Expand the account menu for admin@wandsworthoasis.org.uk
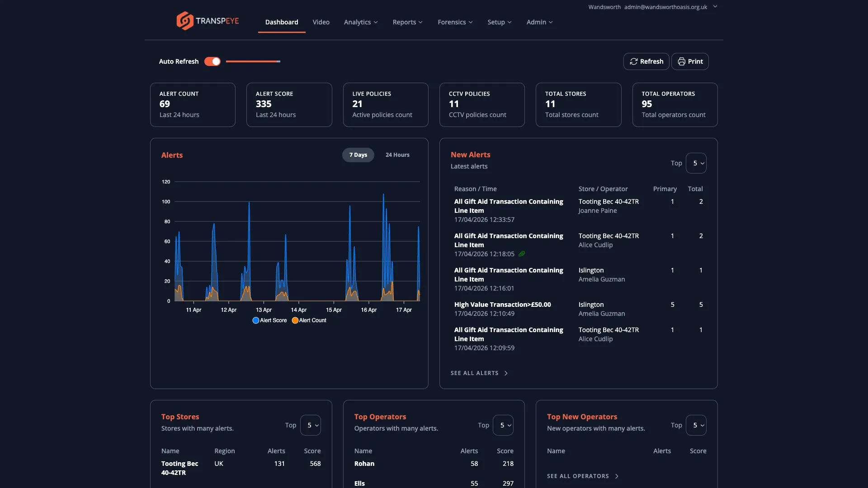Image resolution: width=868 pixels, height=488 pixels. pyautogui.click(x=715, y=6)
